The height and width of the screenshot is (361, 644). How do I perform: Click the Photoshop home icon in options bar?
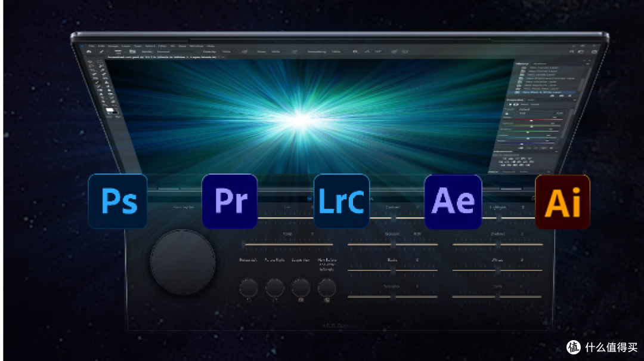(x=89, y=52)
